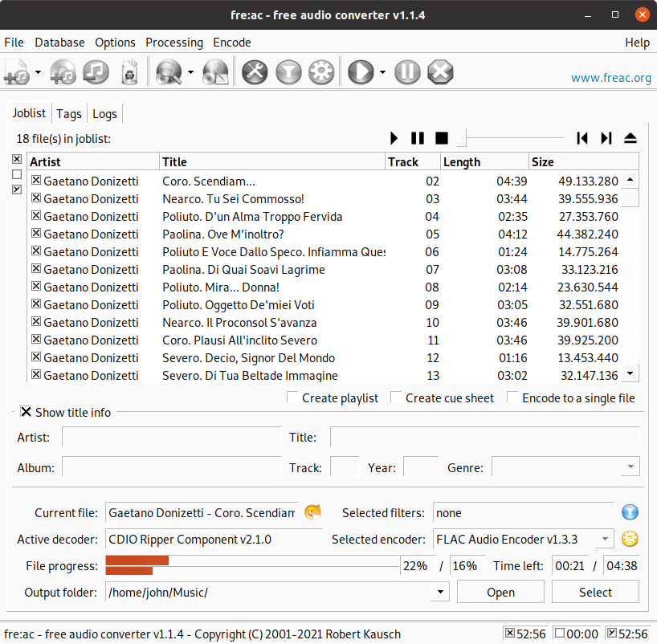Viewport: 657px width, 644px height.
Task: Click the Album input field
Action: 171,467
